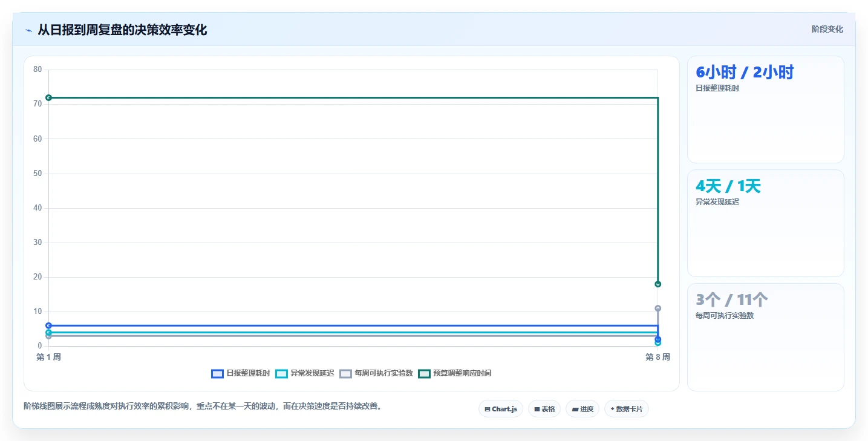This screenshot has width=868, height=441.
Task: Click the 第 8 周 axis label
Action: click(x=658, y=357)
